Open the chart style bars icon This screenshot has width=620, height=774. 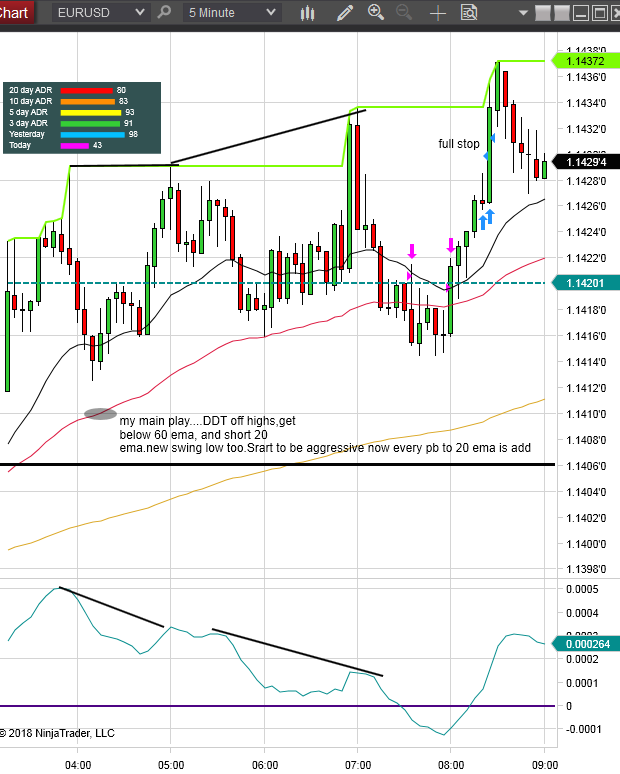[308, 13]
